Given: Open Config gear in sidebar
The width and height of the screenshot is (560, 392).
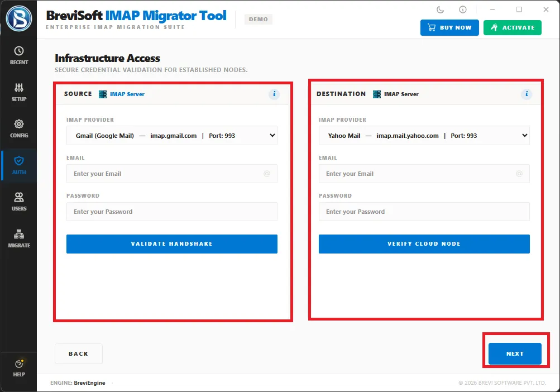Looking at the screenshot, I should 19,128.
